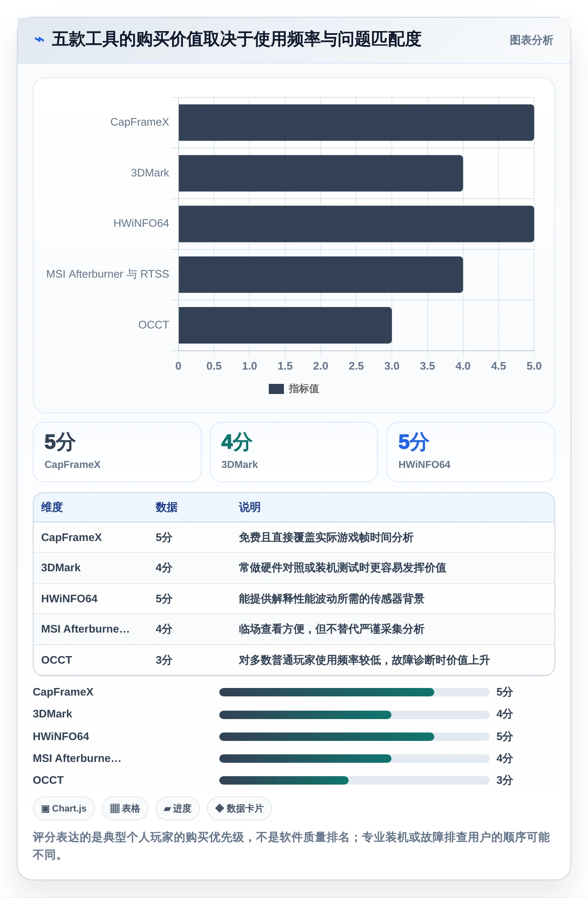
Task: Click the HWiNFO64 progress bar
Action: click(354, 737)
